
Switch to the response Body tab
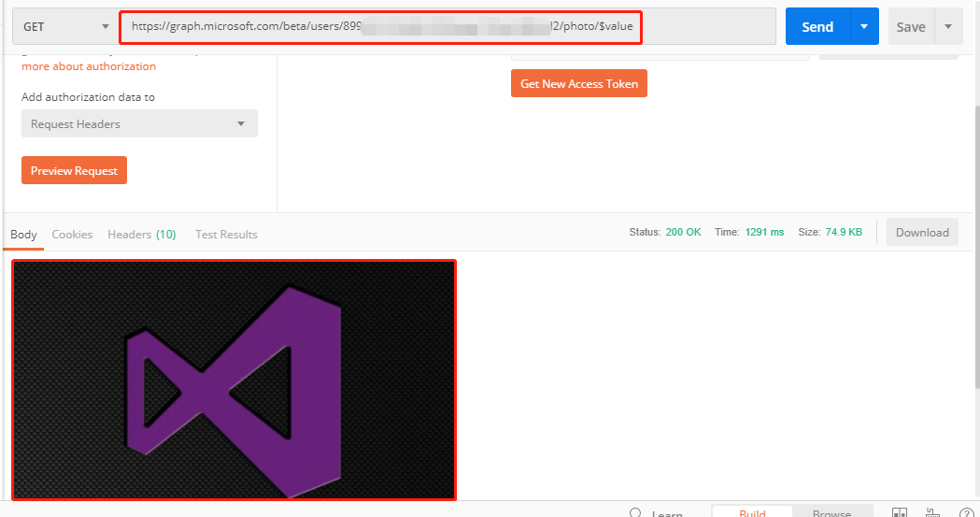(23, 235)
